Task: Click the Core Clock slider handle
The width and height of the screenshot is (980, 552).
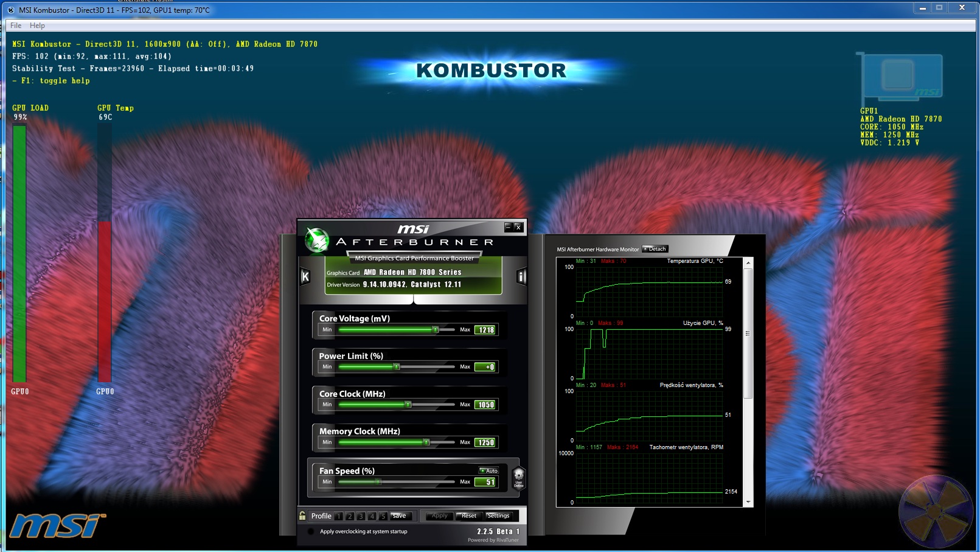Action: click(408, 404)
